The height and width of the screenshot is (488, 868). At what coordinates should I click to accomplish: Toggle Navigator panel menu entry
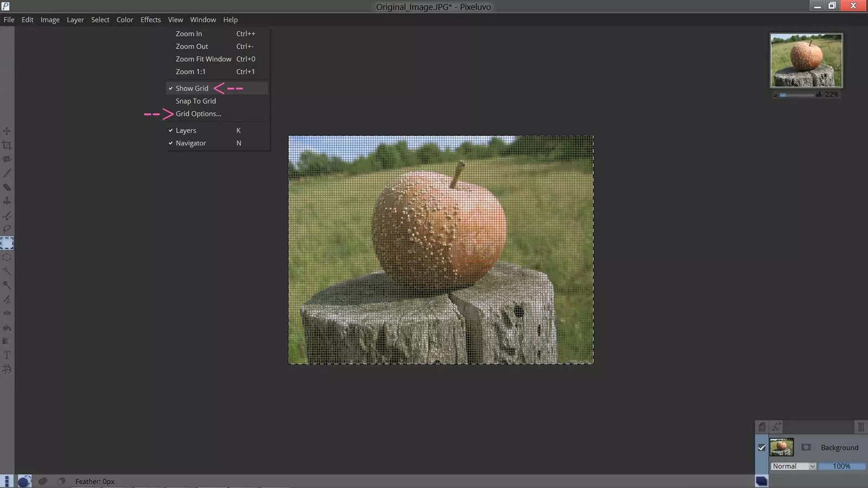click(x=191, y=143)
